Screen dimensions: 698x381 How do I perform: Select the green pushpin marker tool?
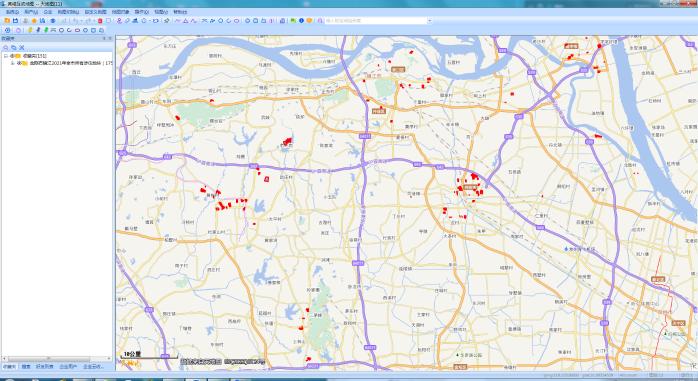pyautogui.click(x=46, y=30)
